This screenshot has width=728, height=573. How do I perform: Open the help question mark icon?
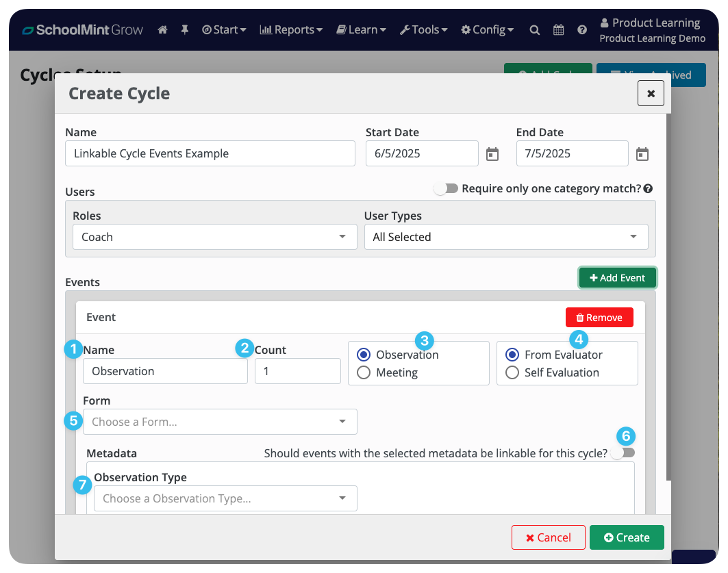click(x=582, y=30)
